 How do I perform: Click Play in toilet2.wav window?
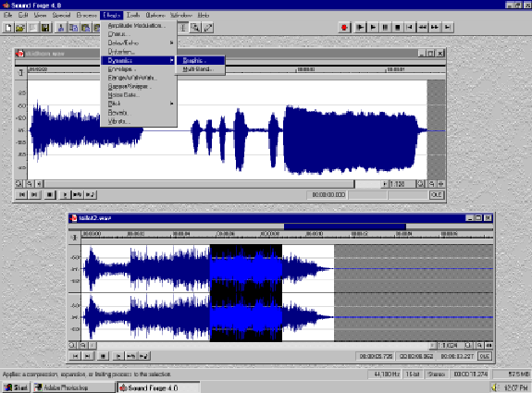[118, 356]
